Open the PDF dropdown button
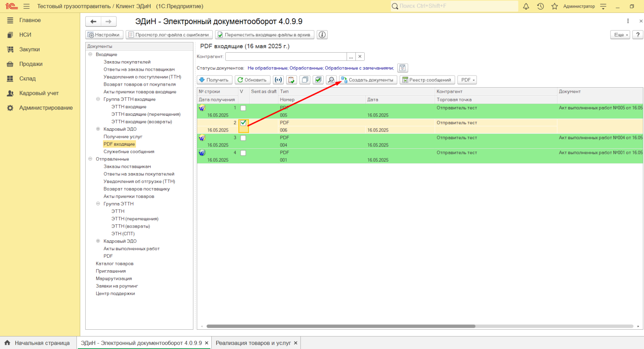This screenshot has height=349, width=644. [x=467, y=80]
